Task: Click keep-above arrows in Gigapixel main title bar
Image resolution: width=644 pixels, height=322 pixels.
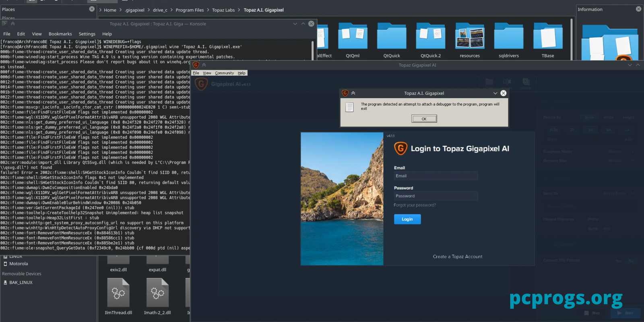Action: (204, 65)
